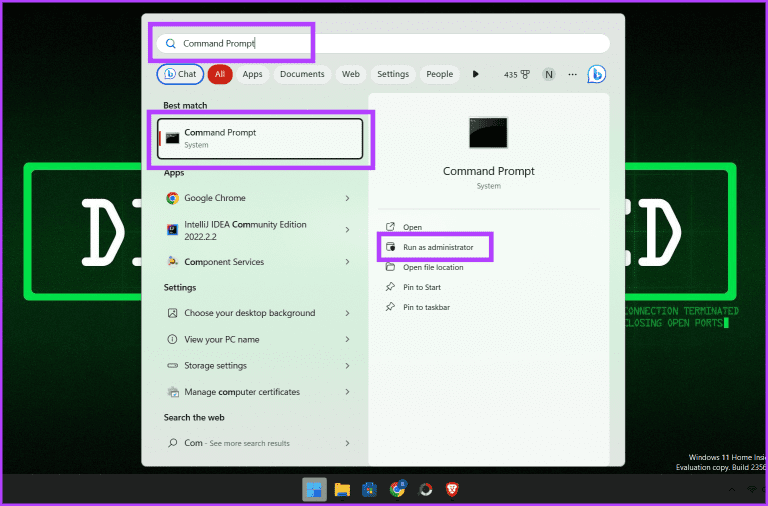Click Open file location
The image size is (768, 506).
click(x=433, y=267)
